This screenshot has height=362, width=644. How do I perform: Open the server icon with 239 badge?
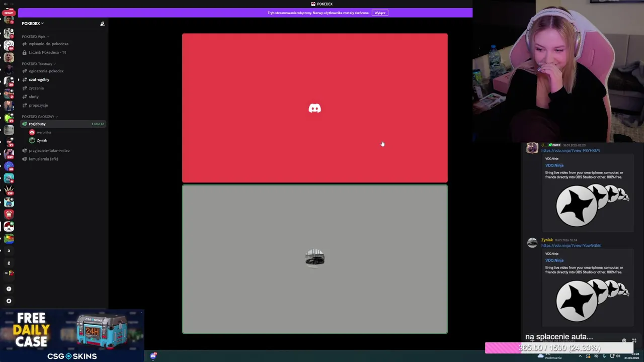tap(9, 154)
